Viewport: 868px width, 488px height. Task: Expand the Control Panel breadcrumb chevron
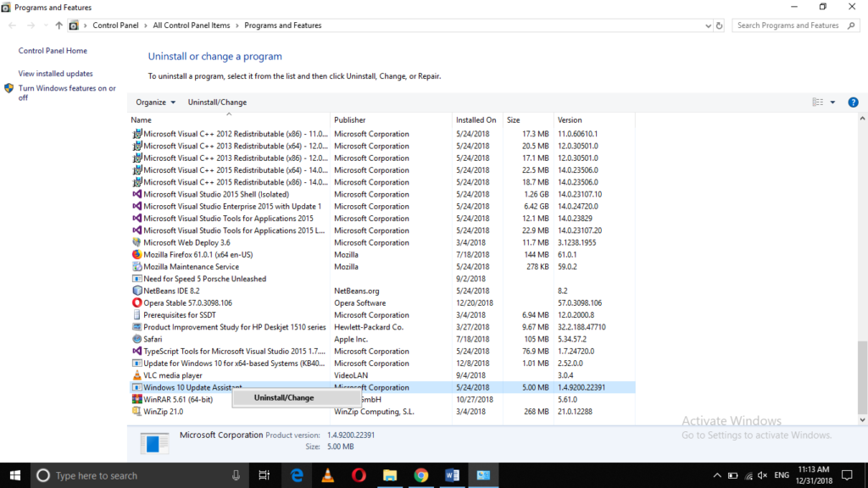[x=146, y=25]
